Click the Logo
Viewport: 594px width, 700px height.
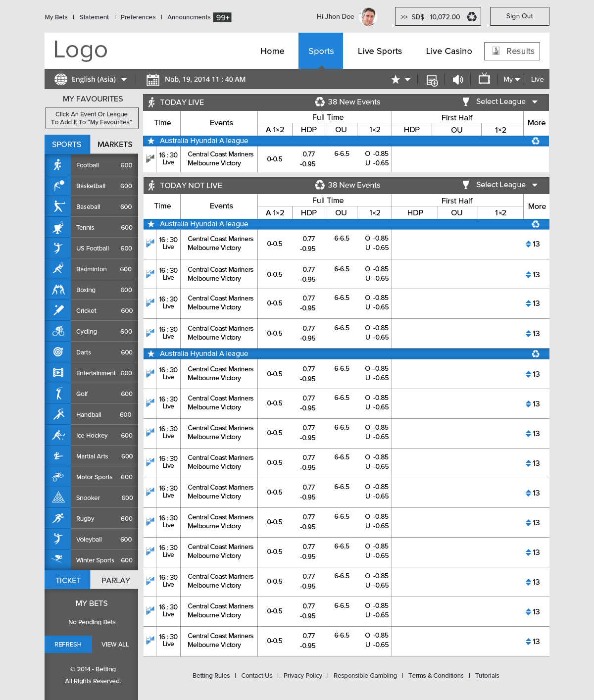click(x=80, y=50)
